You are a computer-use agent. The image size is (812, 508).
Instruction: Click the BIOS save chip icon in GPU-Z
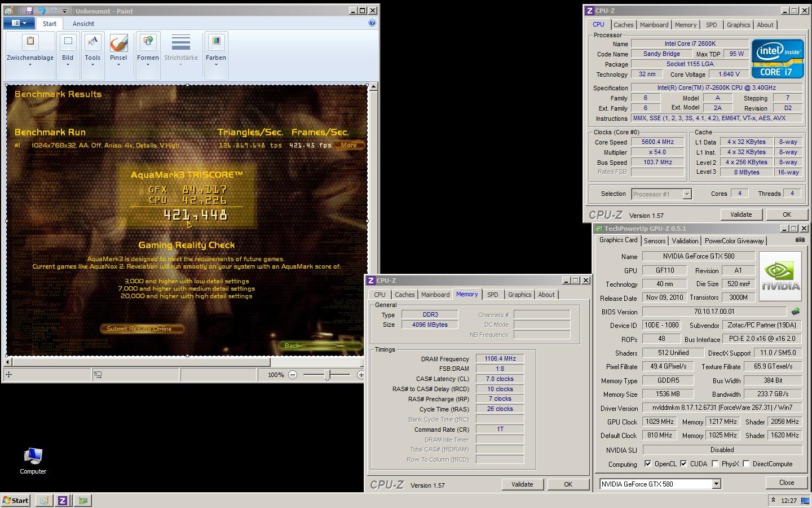point(796,311)
